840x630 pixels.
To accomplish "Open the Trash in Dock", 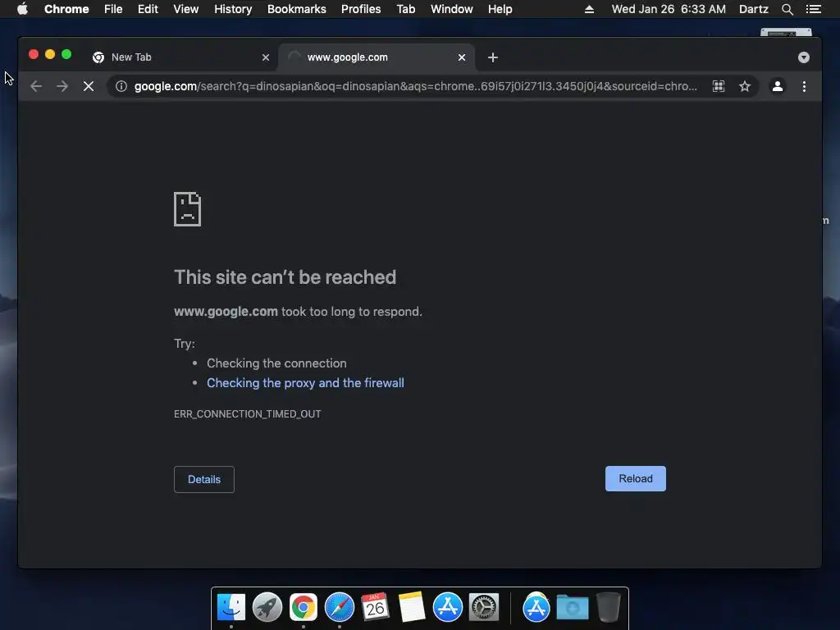I will (x=609, y=607).
